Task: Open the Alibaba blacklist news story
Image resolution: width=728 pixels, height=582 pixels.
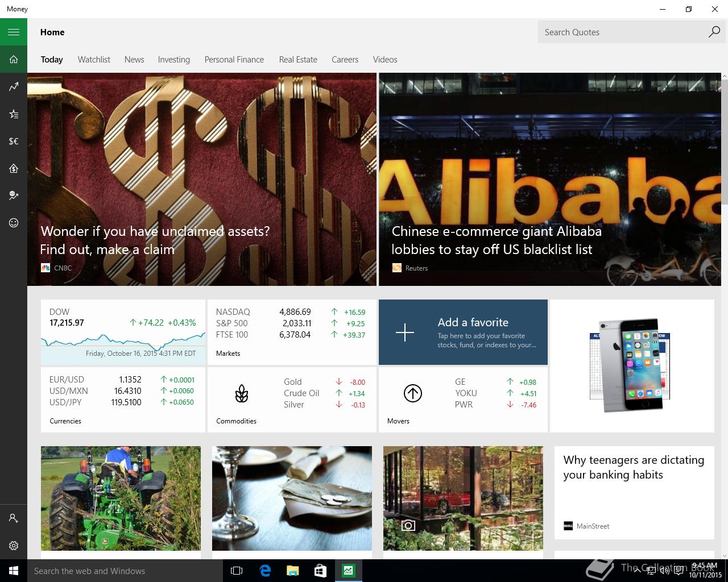Action: (x=550, y=179)
